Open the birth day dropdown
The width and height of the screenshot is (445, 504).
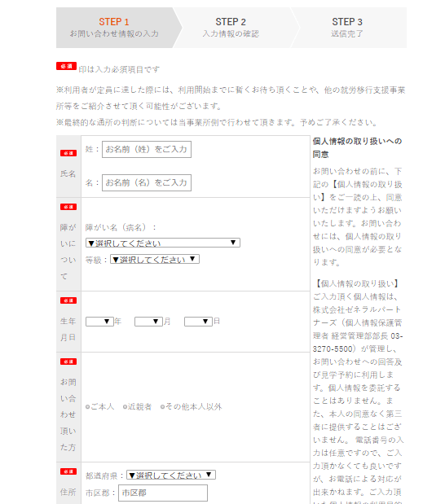click(199, 322)
